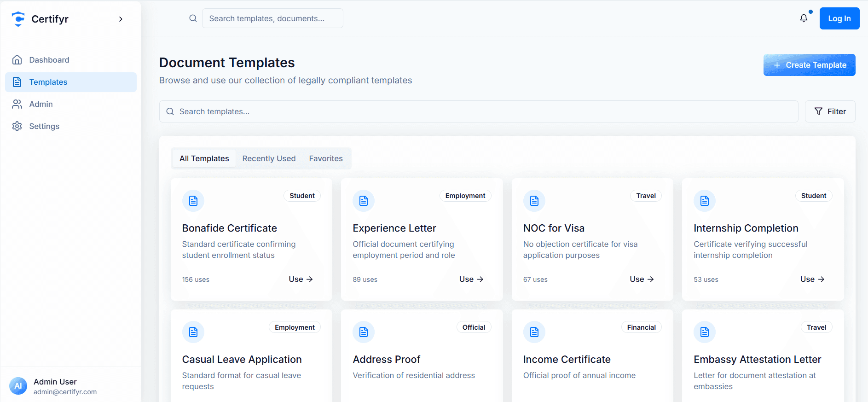Switch to the Favorites tab
Screen dimensions: 868x402
326,158
